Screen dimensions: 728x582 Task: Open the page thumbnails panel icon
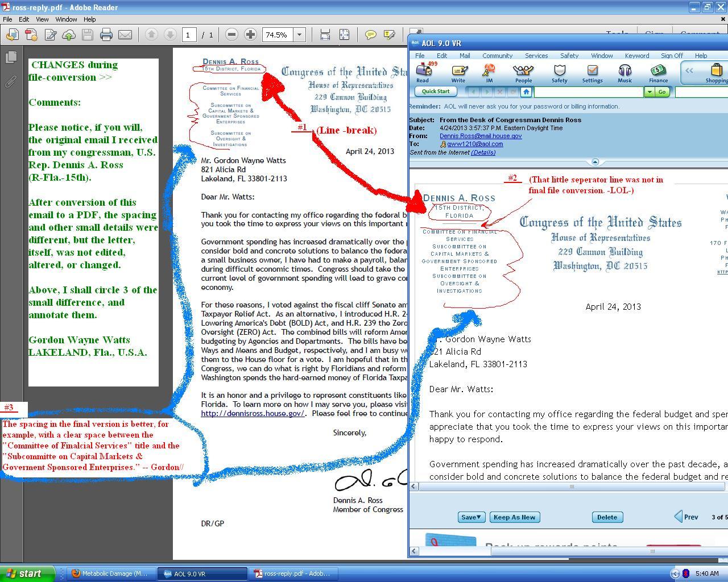pyautogui.click(x=11, y=57)
